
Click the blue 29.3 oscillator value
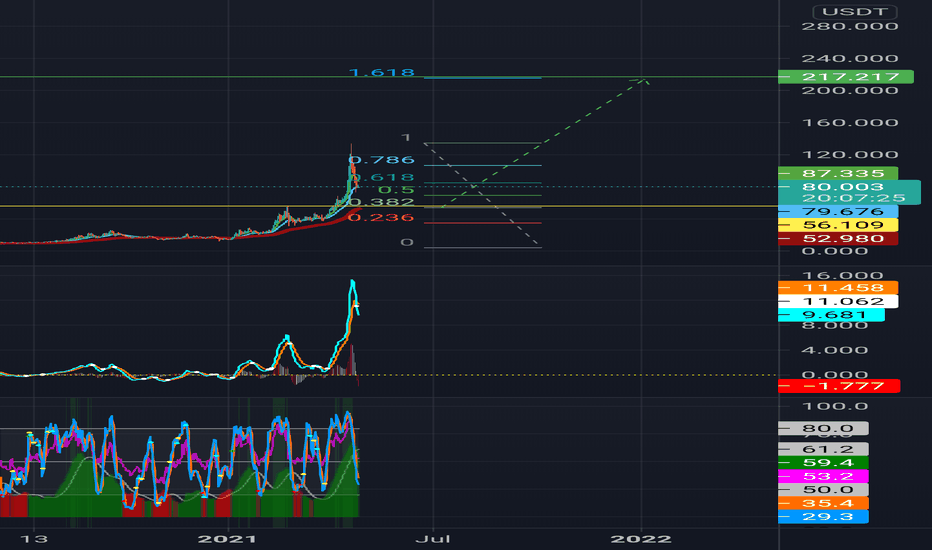[x=823, y=517]
